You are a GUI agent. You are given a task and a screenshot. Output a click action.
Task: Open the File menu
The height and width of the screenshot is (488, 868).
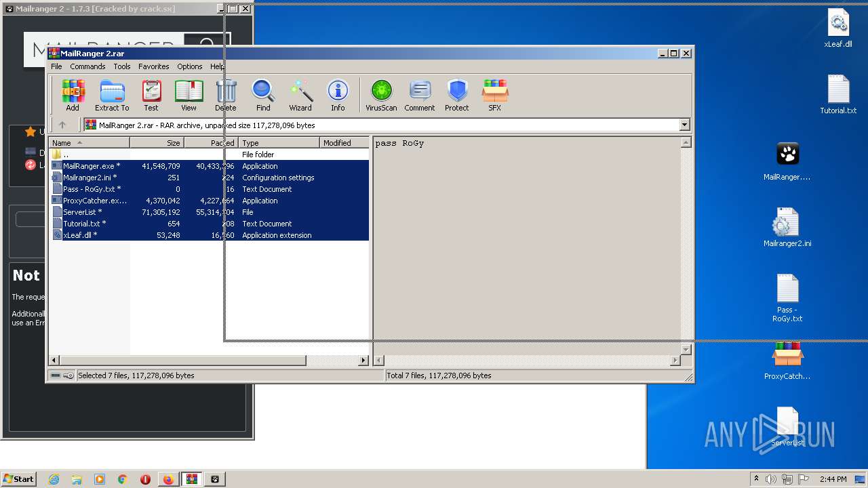pyautogui.click(x=56, y=66)
